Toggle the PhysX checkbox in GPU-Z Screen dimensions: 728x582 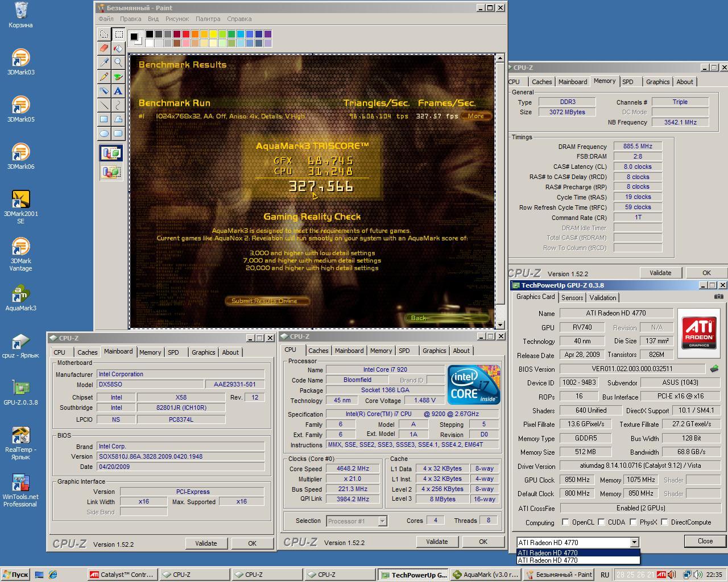(x=632, y=522)
